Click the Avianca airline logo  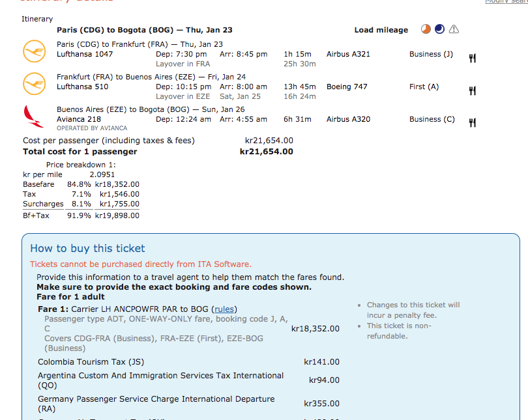(x=33, y=116)
